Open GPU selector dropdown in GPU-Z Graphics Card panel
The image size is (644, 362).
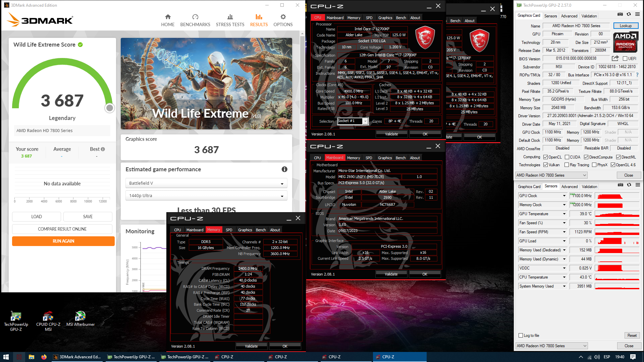tap(551, 175)
